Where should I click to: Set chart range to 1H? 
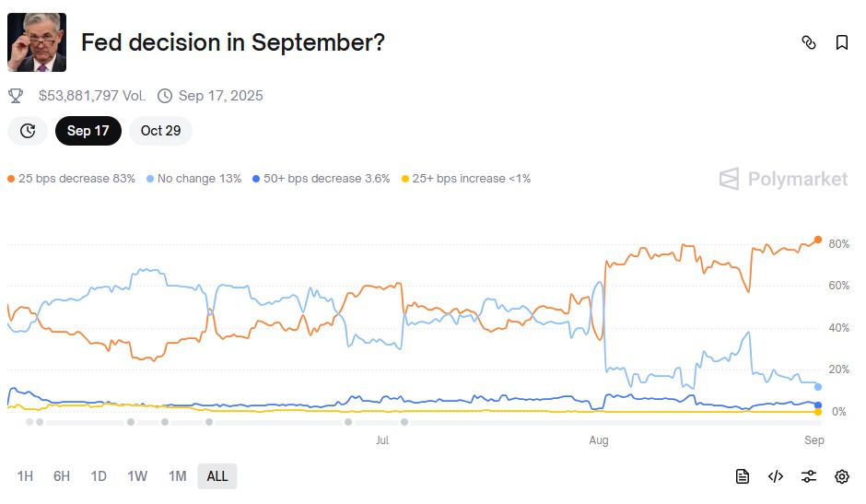tap(25, 476)
